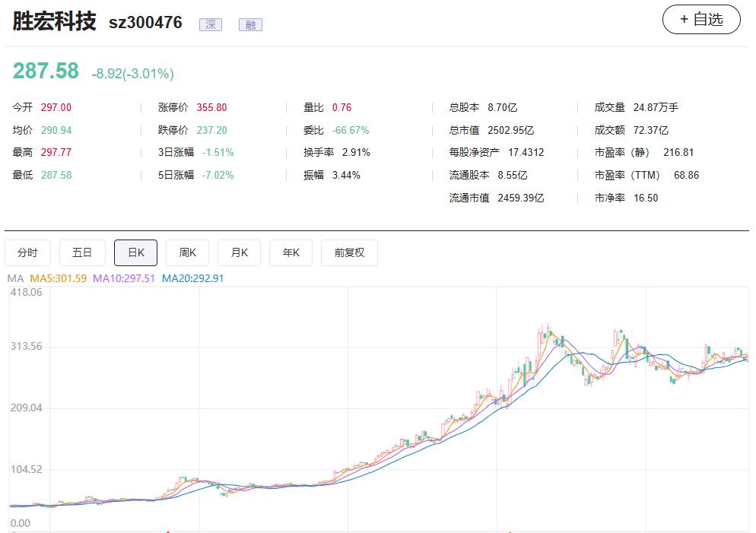Click the current price 287.58

[46, 71]
